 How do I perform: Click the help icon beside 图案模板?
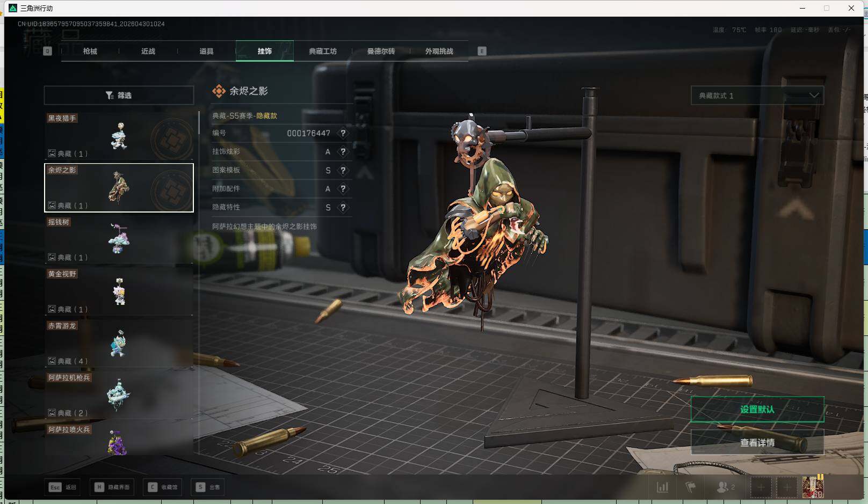pos(343,170)
